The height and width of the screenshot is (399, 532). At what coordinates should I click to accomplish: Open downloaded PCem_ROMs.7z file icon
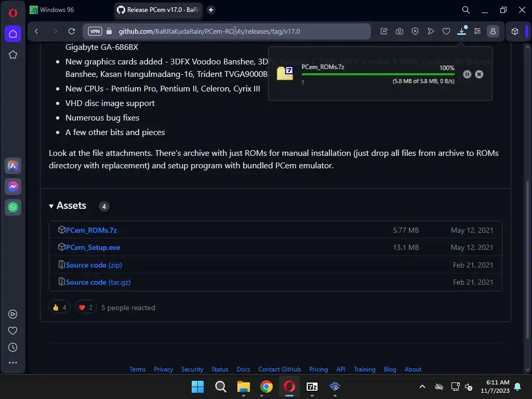click(x=285, y=73)
